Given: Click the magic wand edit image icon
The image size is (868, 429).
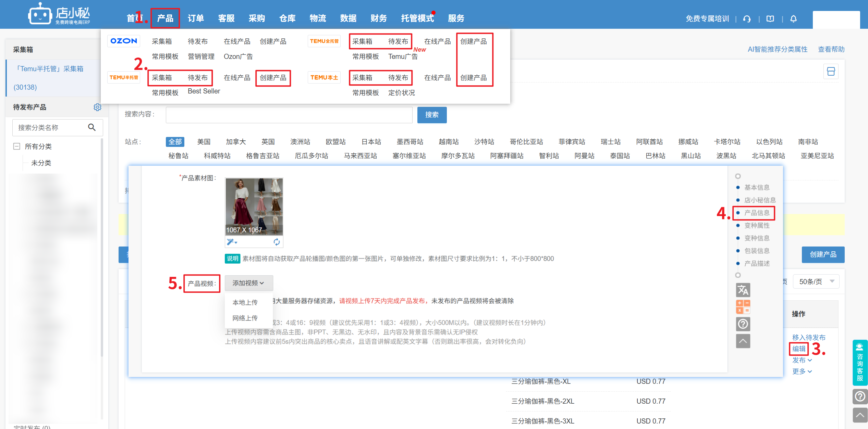Looking at the screenshot, I should pyautogui.click(x=231, y=242).
